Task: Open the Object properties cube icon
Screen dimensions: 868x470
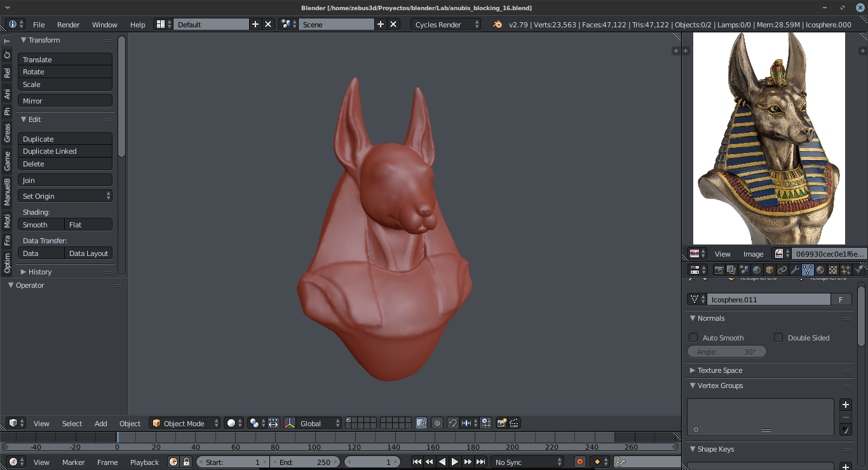Action: click(770, 270)
